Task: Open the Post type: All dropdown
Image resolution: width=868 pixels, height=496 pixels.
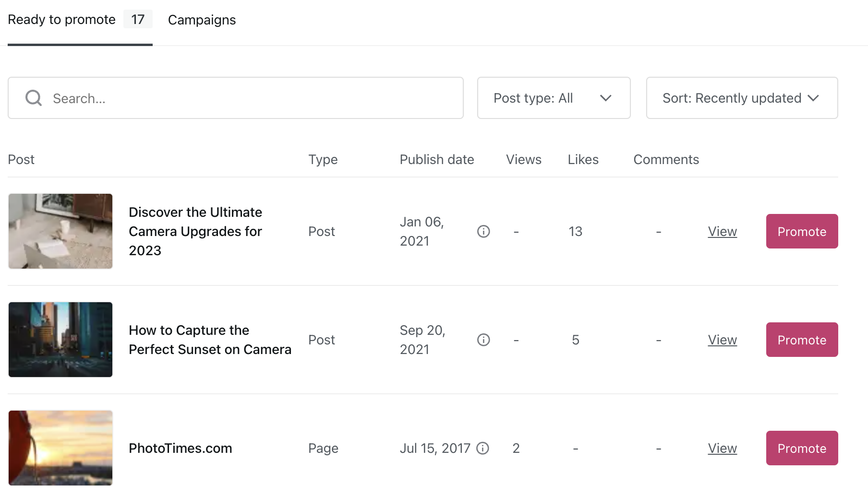Action: click(x=554, y=98)
